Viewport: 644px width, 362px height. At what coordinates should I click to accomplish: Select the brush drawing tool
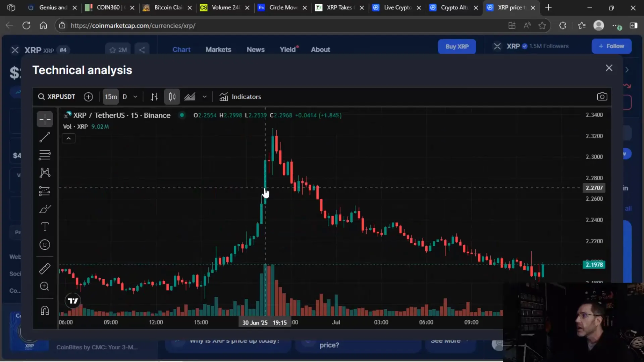coord(45,209)
